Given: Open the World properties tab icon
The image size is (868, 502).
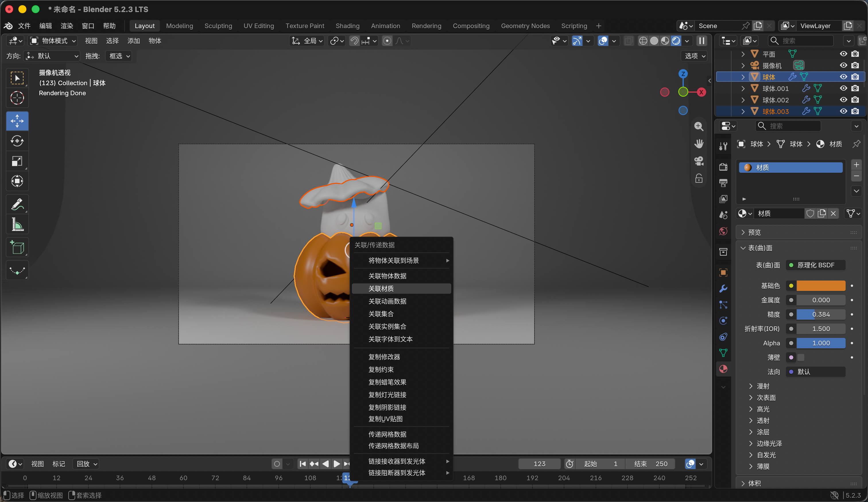Looking at the screenshot, I should tap(723, 231).
